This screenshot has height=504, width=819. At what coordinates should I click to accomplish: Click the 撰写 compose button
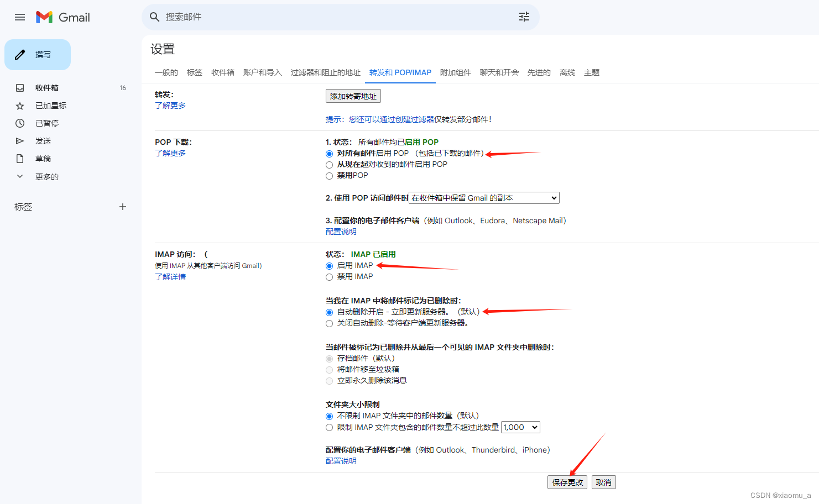38,55
